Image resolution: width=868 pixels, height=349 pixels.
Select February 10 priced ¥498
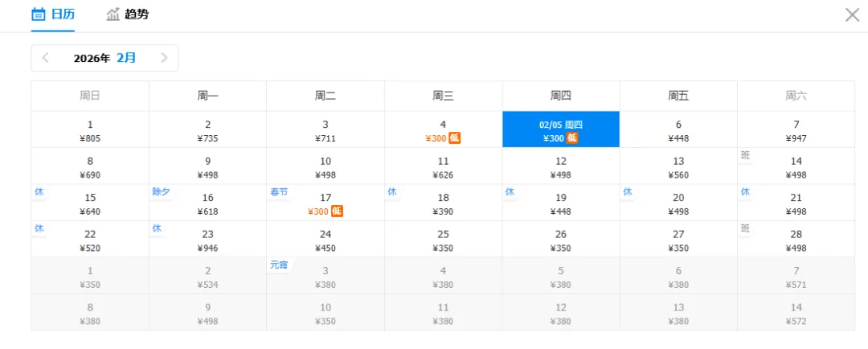point(325,166)
